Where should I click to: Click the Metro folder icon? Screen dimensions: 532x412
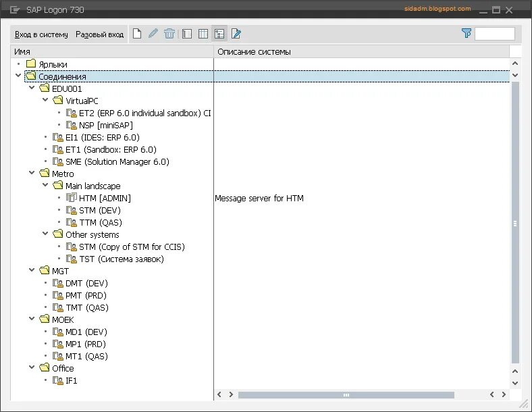[45, 173]
